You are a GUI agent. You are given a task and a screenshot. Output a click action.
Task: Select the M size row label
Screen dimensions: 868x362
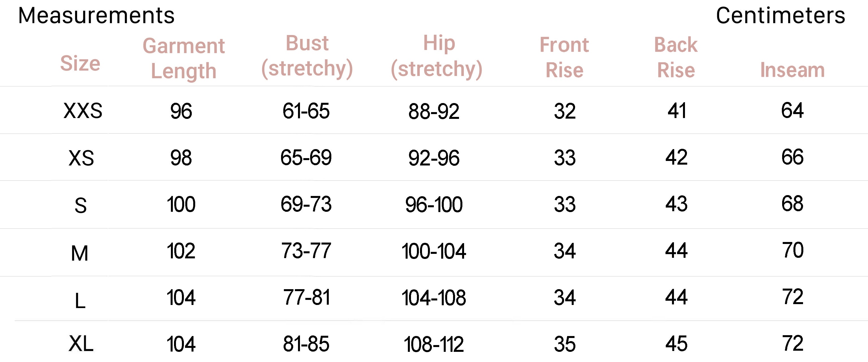(x=80, y=253)
